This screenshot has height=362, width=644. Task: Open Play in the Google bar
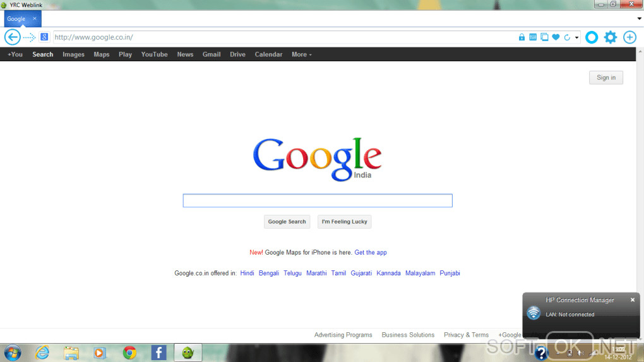(x=125, y=54)
